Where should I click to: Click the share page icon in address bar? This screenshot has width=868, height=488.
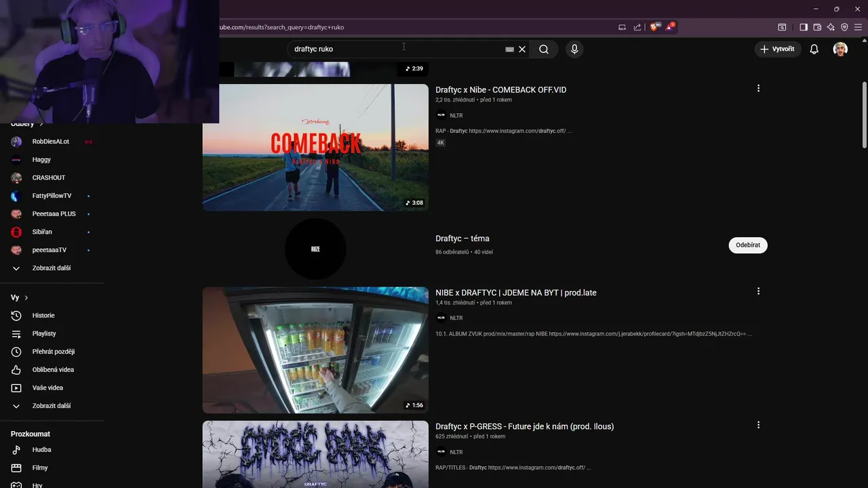coord(637,27)
